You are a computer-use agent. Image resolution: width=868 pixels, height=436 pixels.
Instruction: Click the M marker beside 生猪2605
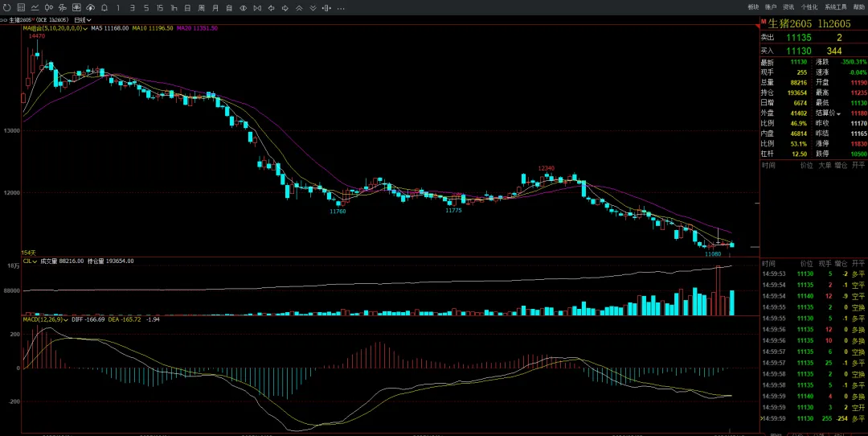pyautogui.click(x=764, y=20)
